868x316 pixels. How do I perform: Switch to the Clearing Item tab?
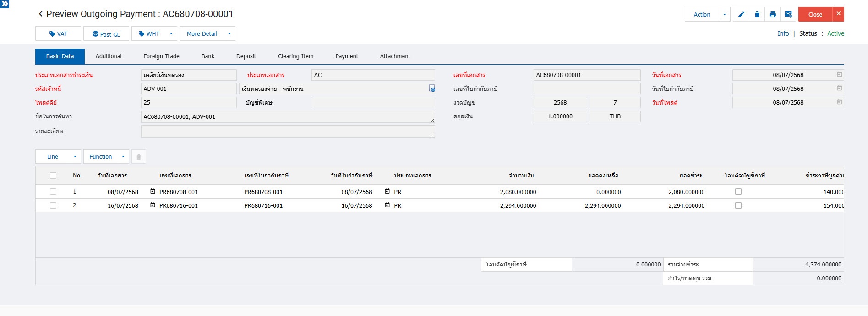295,56
